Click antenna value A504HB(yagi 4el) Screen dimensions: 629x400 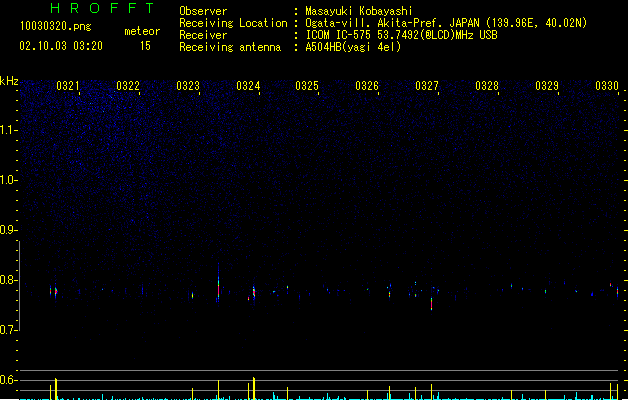(353, 47)
